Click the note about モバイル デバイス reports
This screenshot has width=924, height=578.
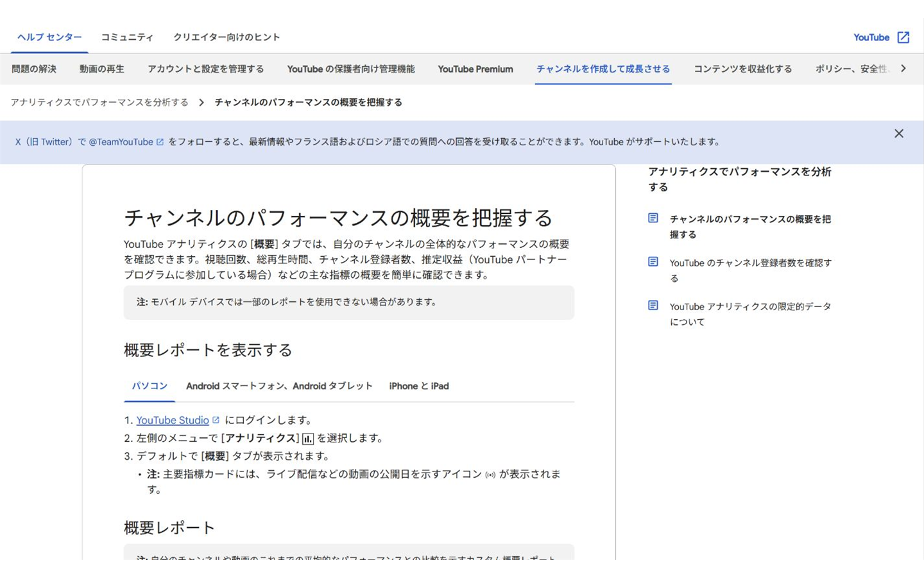click(349, 302)
